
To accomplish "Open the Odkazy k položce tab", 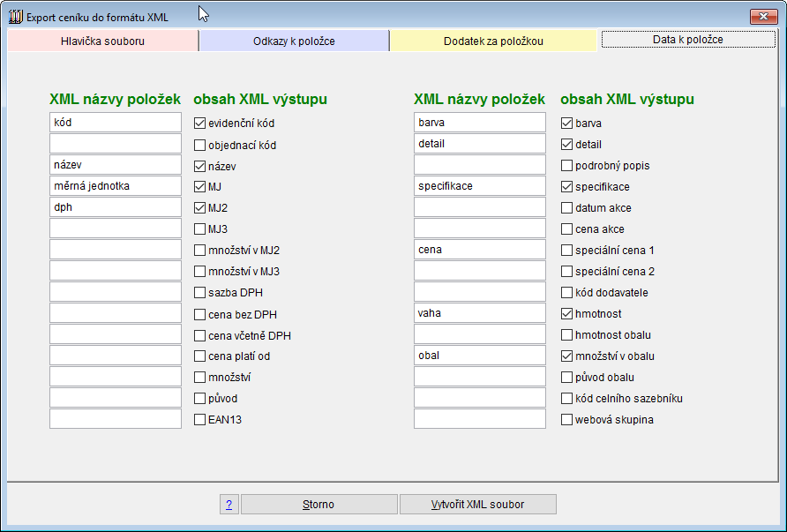I will (x=294, y=41).
